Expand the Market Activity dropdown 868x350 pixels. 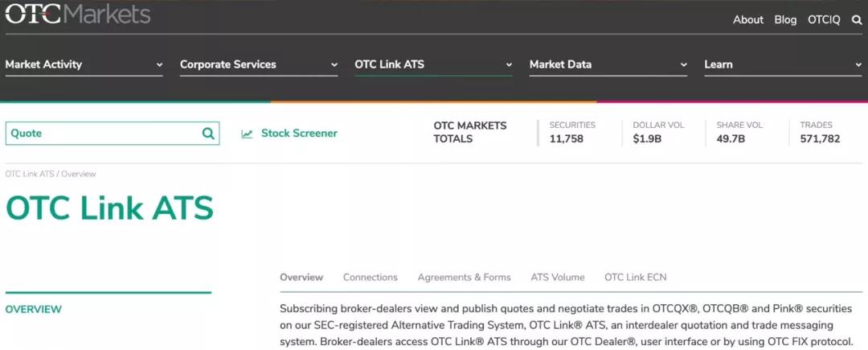coord(84,64)
